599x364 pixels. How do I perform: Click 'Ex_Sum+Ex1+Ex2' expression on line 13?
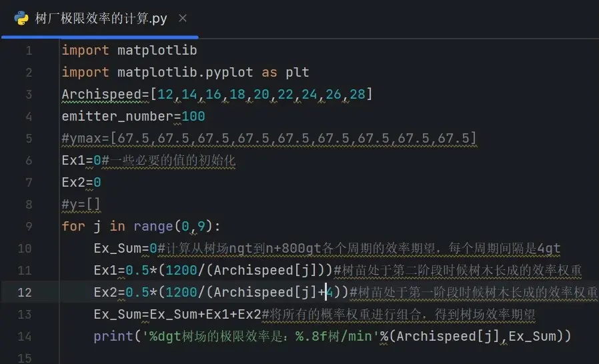tap(205, 315)
